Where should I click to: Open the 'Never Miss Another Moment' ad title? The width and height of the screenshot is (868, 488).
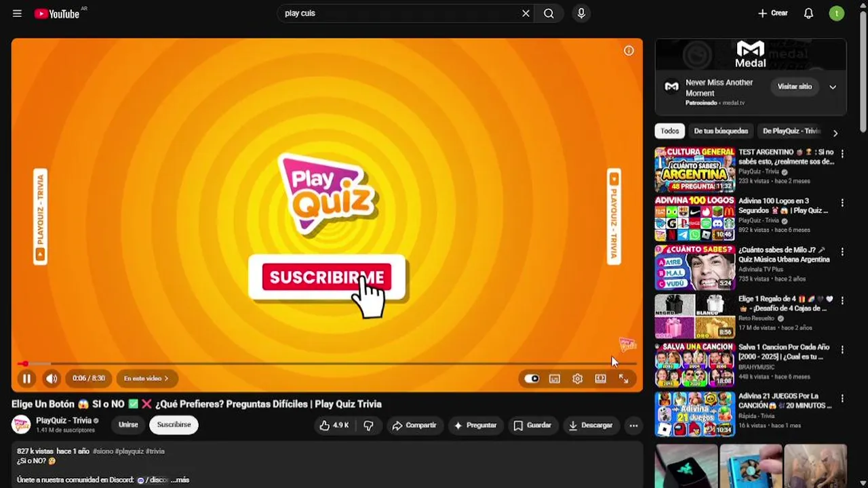tap(719, 87)
